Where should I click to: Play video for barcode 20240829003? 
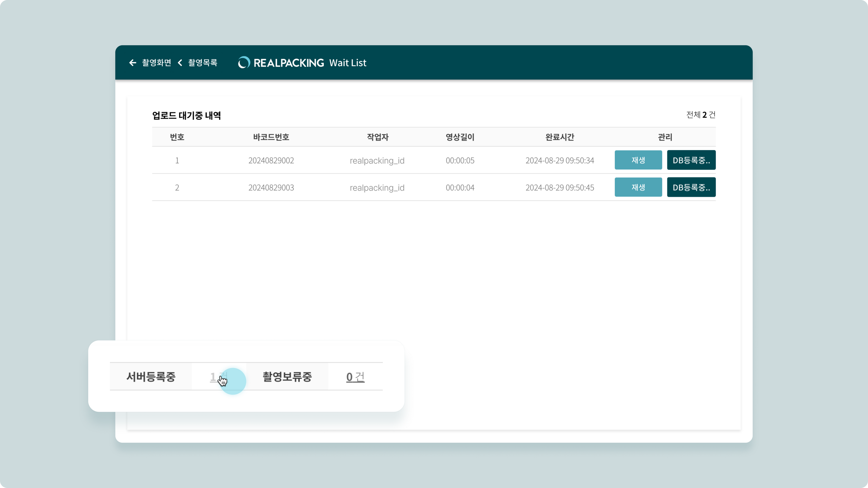pyautogui.click(x=638, y=187)
